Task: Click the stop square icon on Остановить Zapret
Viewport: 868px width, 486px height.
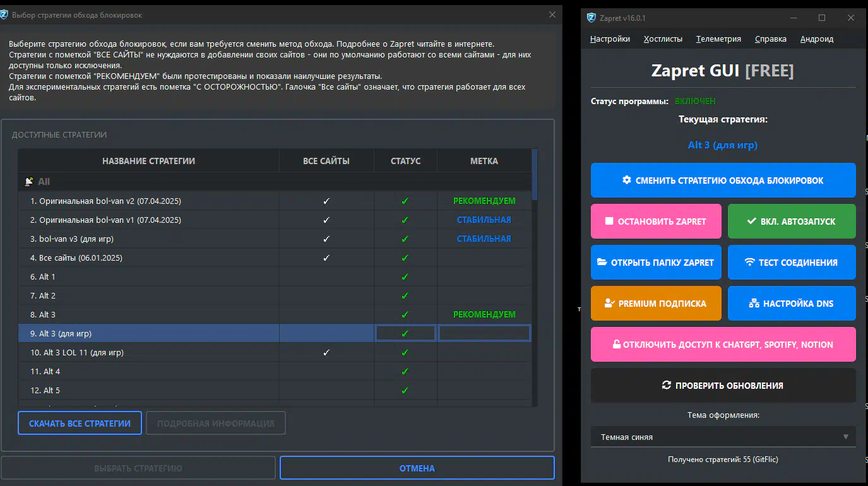Action: point(609,221)
